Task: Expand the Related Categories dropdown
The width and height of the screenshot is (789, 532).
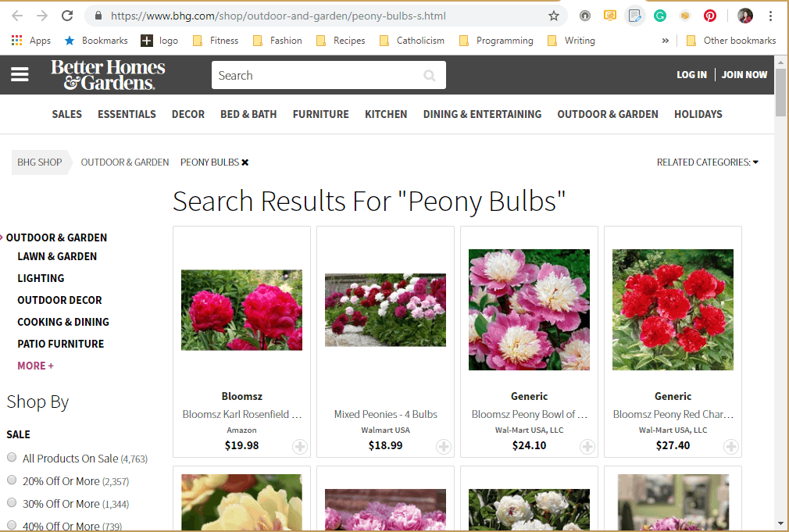Action: click(707, 162)
